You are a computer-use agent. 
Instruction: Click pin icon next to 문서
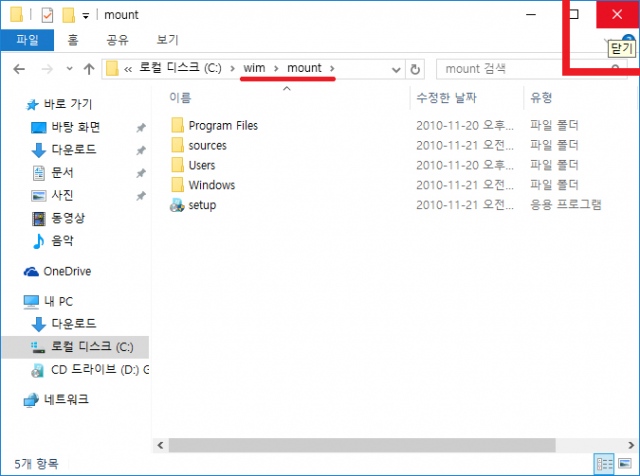[x=141, y=173]
